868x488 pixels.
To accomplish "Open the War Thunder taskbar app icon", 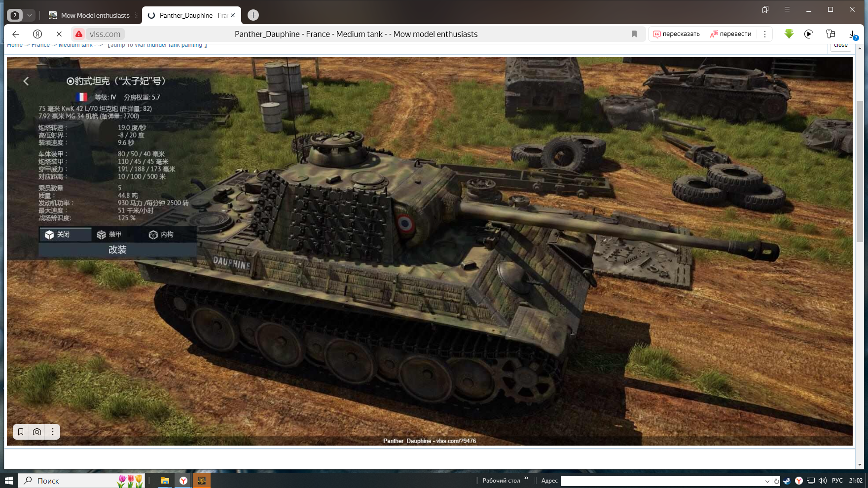I will click(202, 481).
